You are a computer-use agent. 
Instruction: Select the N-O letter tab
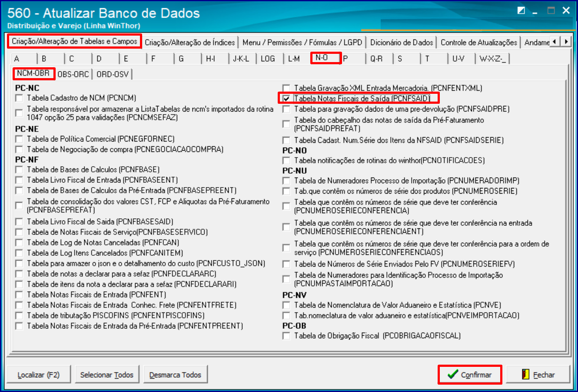tap(326, 58)
